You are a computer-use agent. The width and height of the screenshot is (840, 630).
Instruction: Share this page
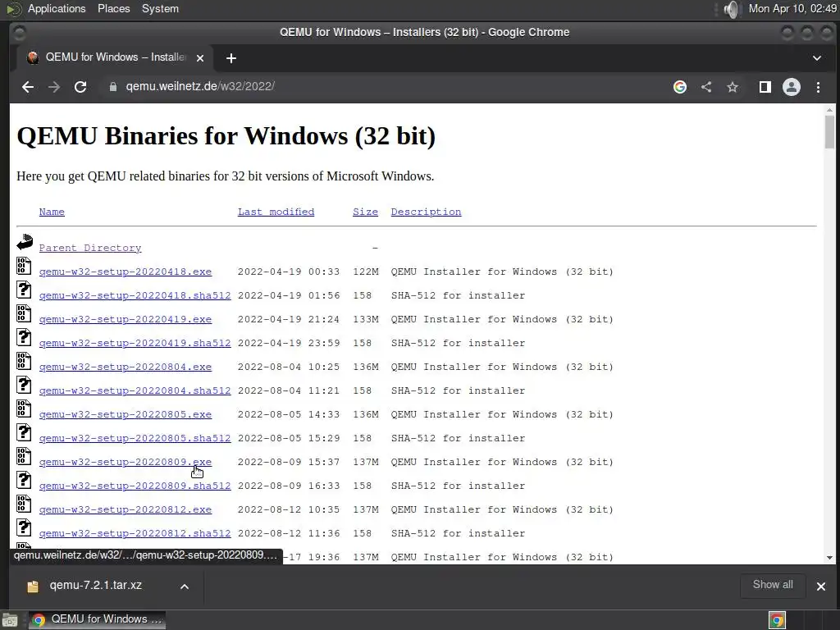[706, 87]
